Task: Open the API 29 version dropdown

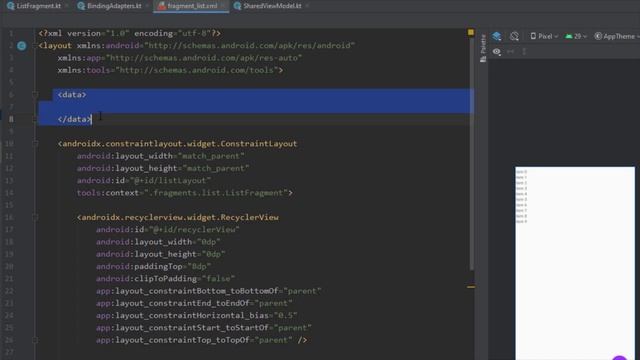Action: point(576,36)
